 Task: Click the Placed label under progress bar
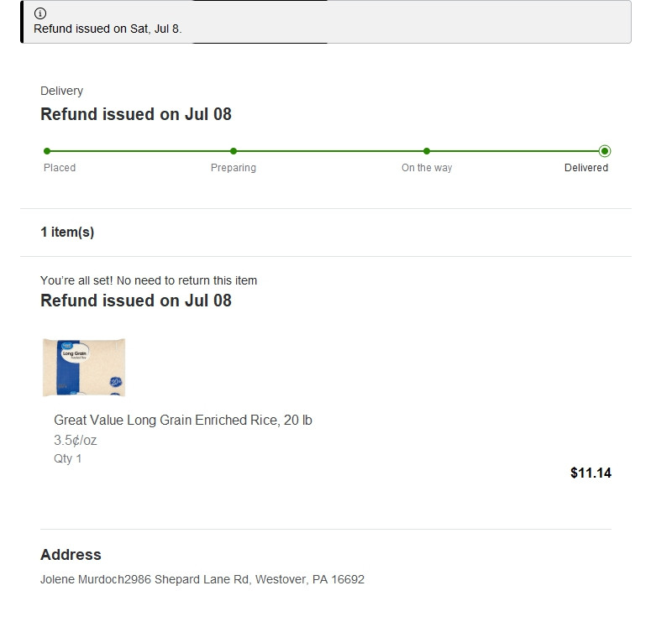tap(60, 168)
